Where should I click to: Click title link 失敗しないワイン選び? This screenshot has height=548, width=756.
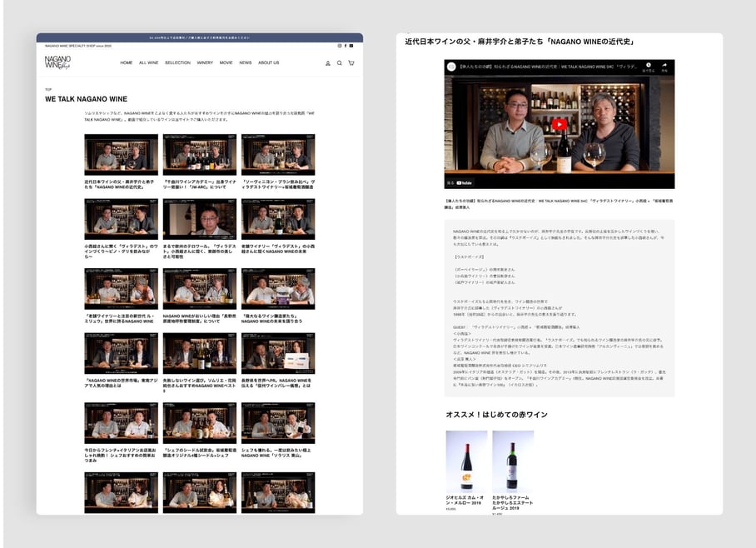pyautogui.click(x=200, y=386)
